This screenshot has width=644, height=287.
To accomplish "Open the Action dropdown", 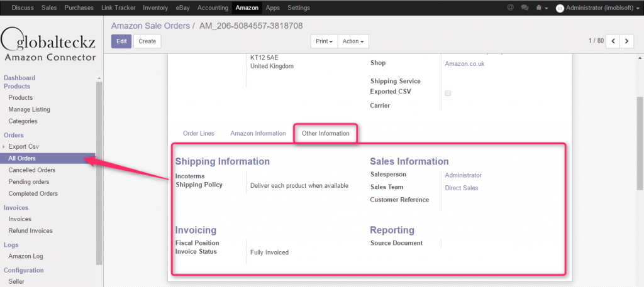I will (353, 41).
